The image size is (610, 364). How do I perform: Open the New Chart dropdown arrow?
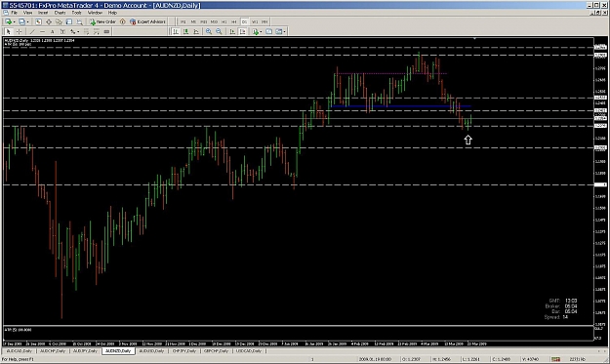[x=14, y=22]
